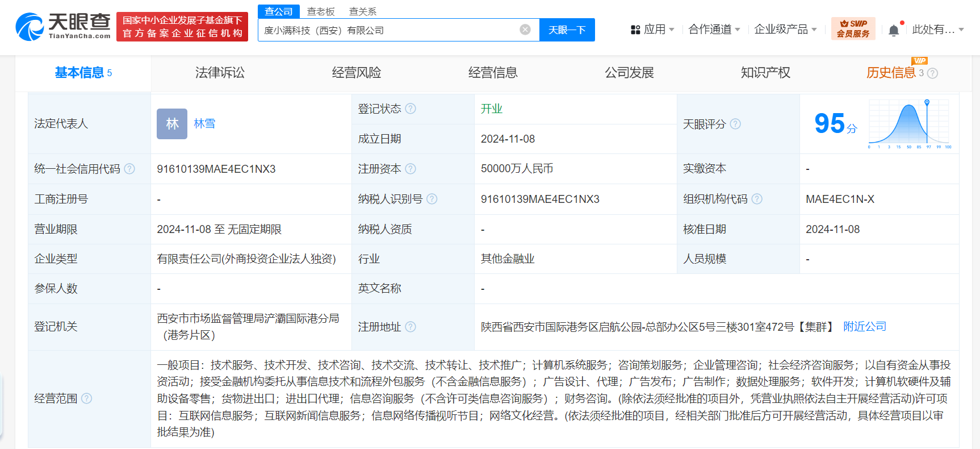Open the notification bell
This screenshot has height=449, width=980.
[893, 30]
